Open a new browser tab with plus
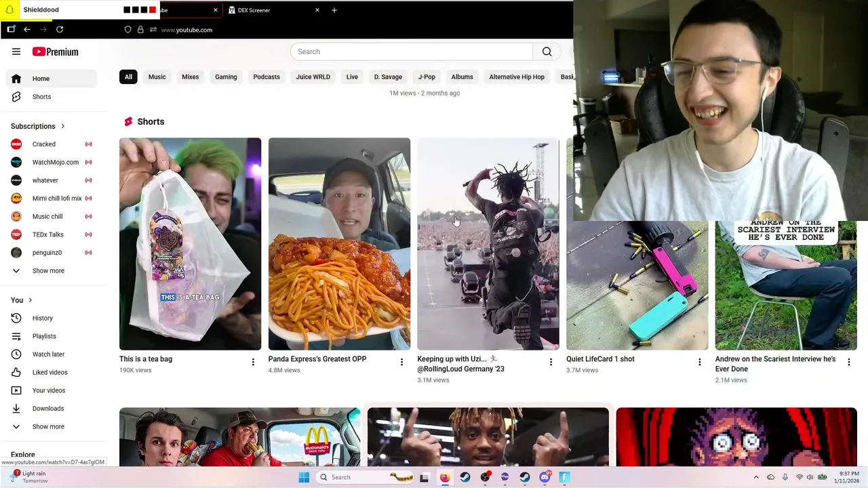 334,10
